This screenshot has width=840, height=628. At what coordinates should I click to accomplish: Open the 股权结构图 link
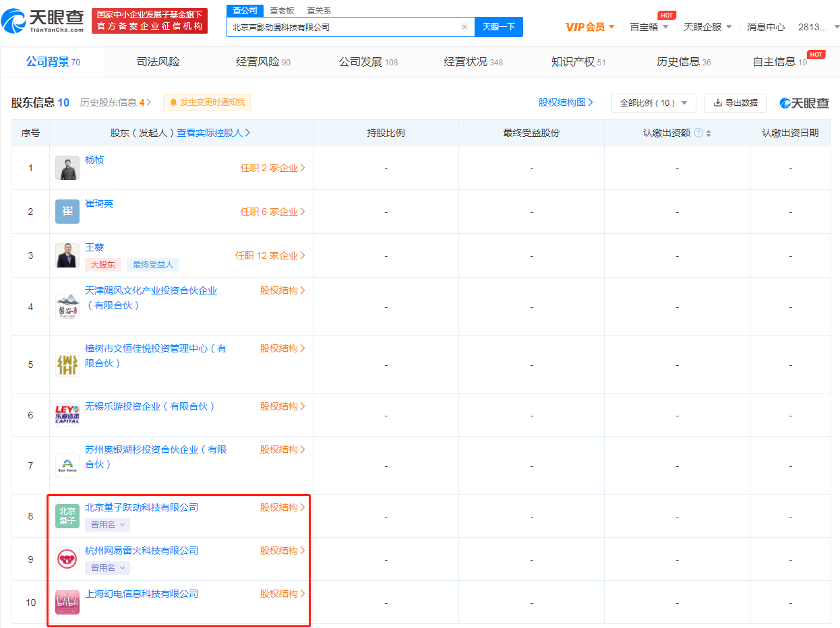(566, 102)
